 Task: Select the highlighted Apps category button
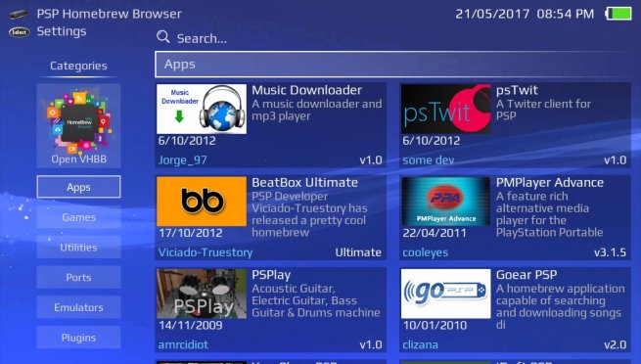pos(78,187)
